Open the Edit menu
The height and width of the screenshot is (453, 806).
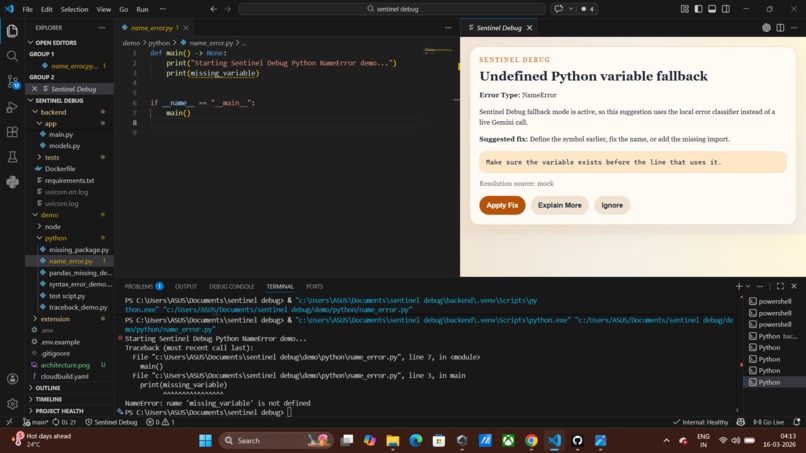tap(47, 9)
